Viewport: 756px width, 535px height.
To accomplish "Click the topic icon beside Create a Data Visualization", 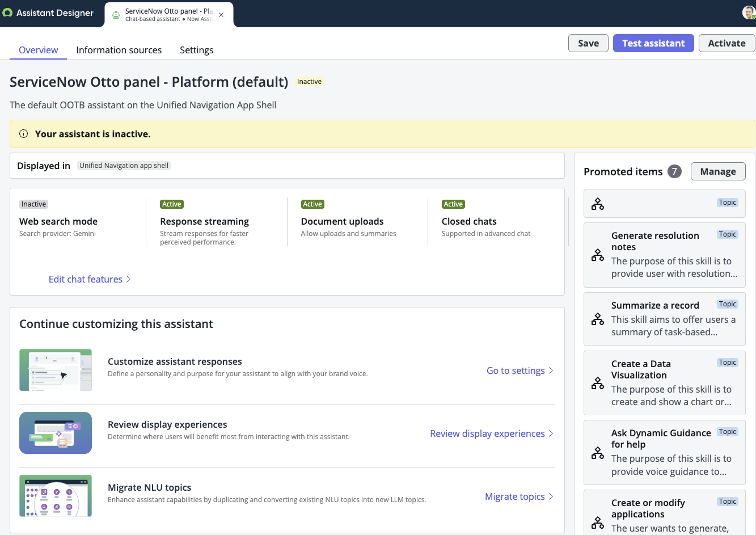I will [x=598, y=383].
